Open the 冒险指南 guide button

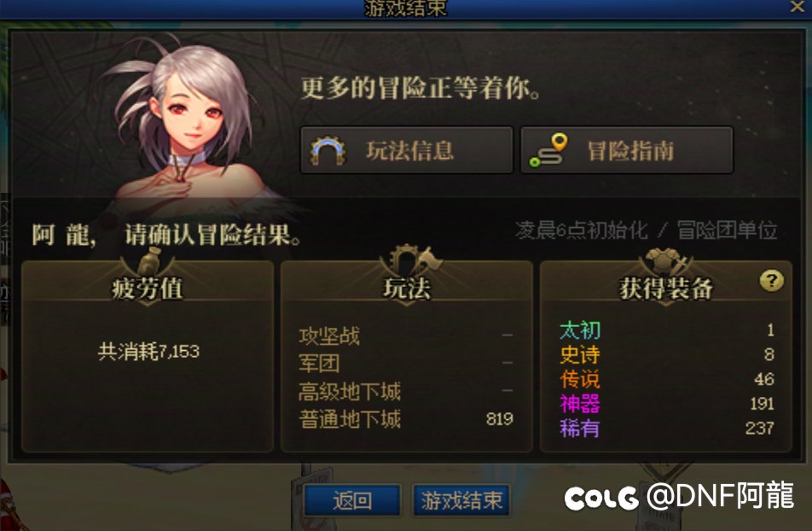click(627, 150)
